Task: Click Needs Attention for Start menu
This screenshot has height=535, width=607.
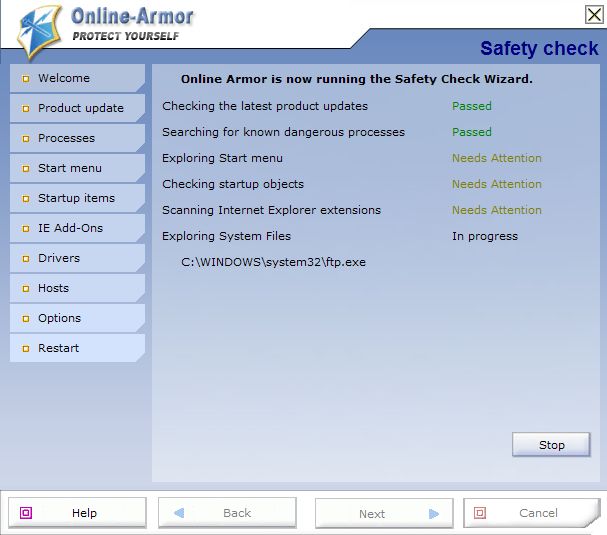Action: pos(497,158)
